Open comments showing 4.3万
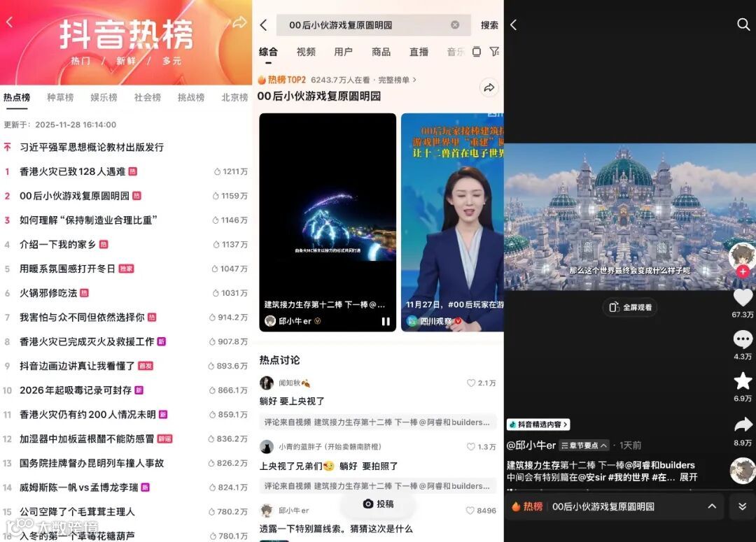 pos(743,340)
